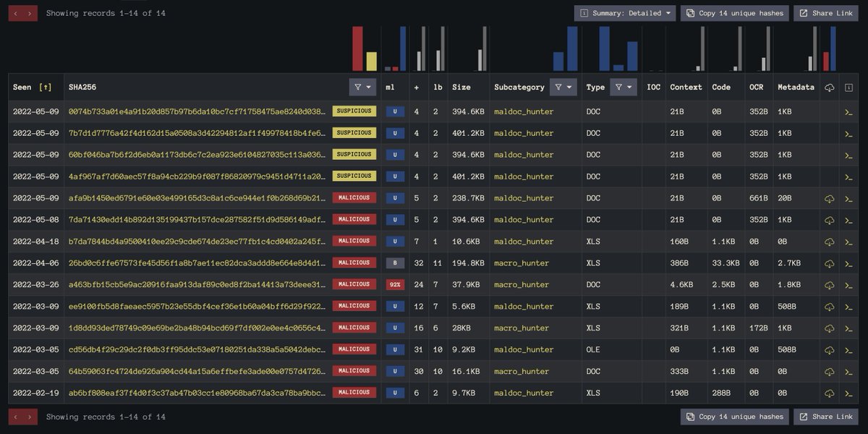Sort by OCR column header
This screenshot has height=434, width=868.
[756, 88]
